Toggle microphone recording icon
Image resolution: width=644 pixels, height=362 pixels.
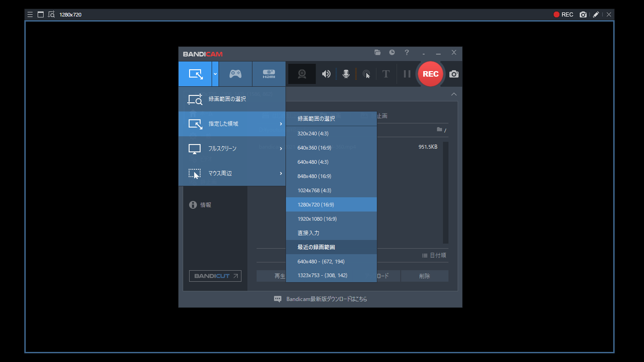click(x=346, y=74)
